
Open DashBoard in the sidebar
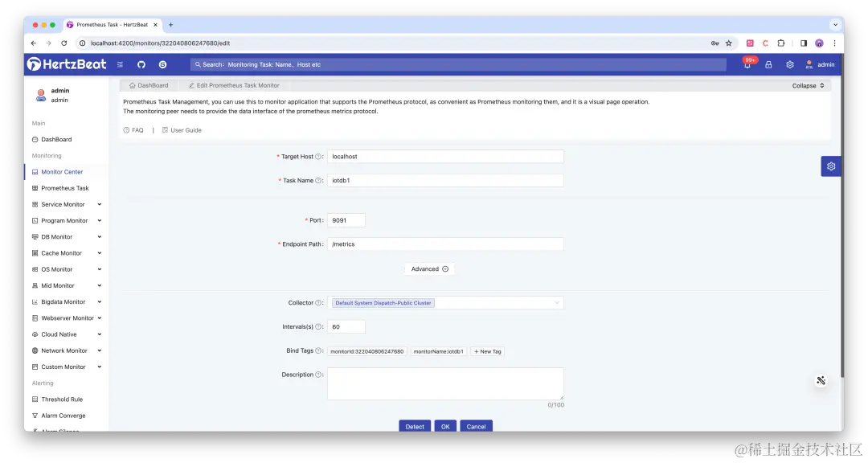[56, 140]
